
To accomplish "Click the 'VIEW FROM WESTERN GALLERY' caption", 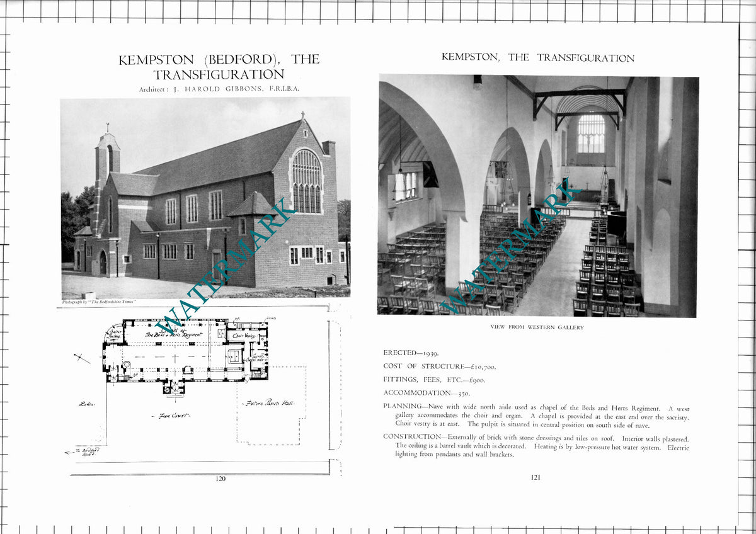I will pos(537,327).
